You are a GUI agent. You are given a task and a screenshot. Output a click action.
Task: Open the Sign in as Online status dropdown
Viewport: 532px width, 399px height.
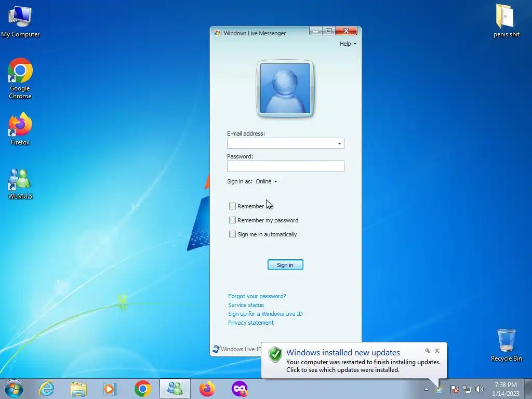[x=267, y=181]
